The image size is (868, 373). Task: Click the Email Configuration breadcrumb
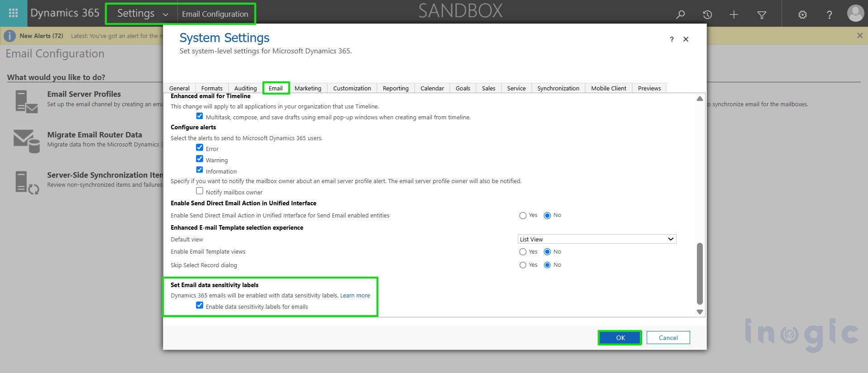click(x=215, y=14)
